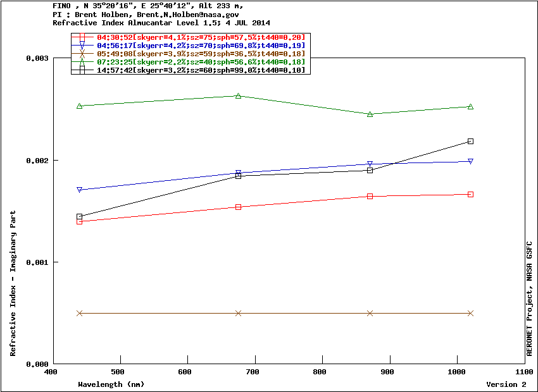538x392 pixels.
Task: Select the red square data point near 1020 nm
Action: 470,194
